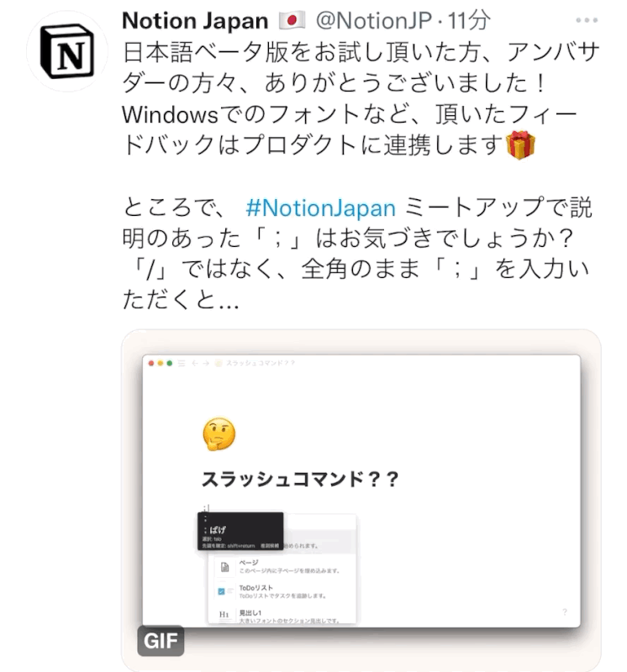Open the 11分 tweet timestamp

pyautogui.click(x=469, y=20)
